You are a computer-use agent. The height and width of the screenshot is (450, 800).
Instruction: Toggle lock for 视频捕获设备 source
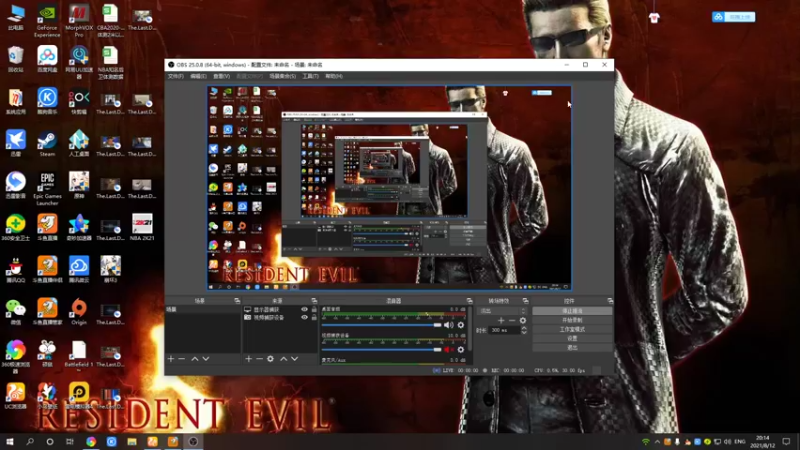click(x=314, y=317)
